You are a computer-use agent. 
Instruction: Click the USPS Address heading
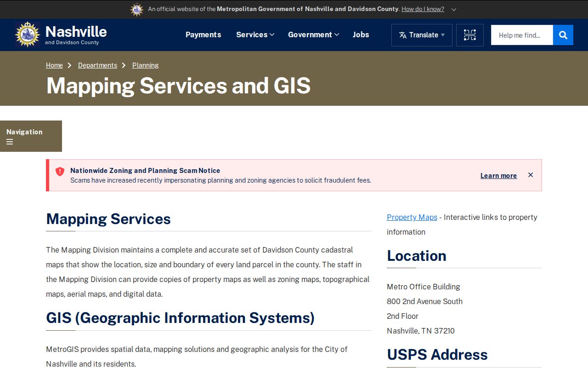(437, 355)
